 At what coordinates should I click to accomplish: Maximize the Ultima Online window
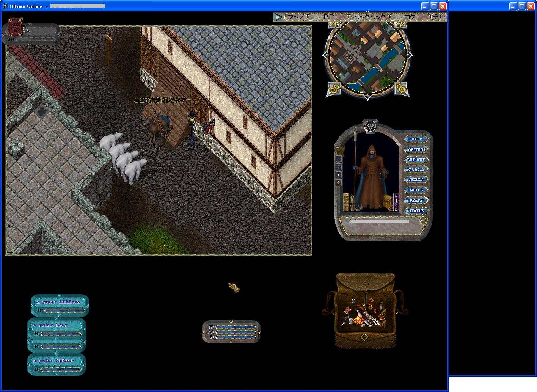pos(434,6)
